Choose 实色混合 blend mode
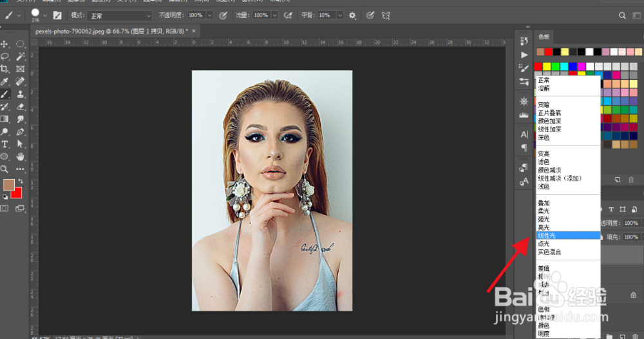This screenshot has height=339, width=644. click(568, 252)
